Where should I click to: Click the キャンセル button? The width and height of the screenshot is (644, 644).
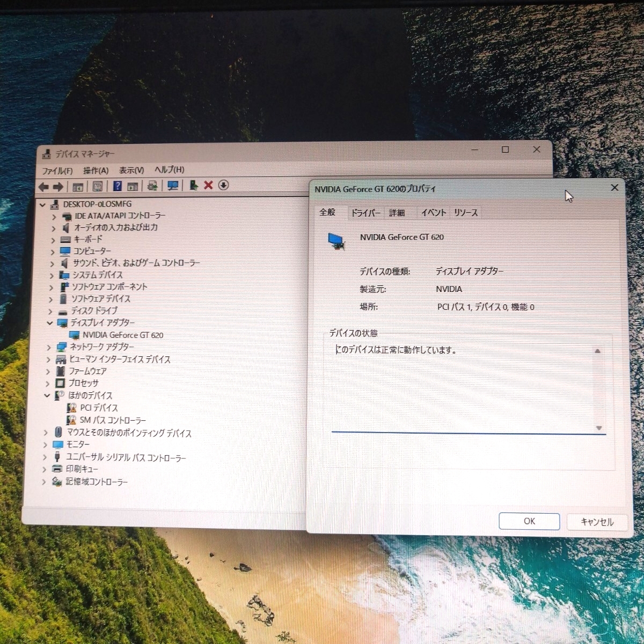tap(596, 521)
